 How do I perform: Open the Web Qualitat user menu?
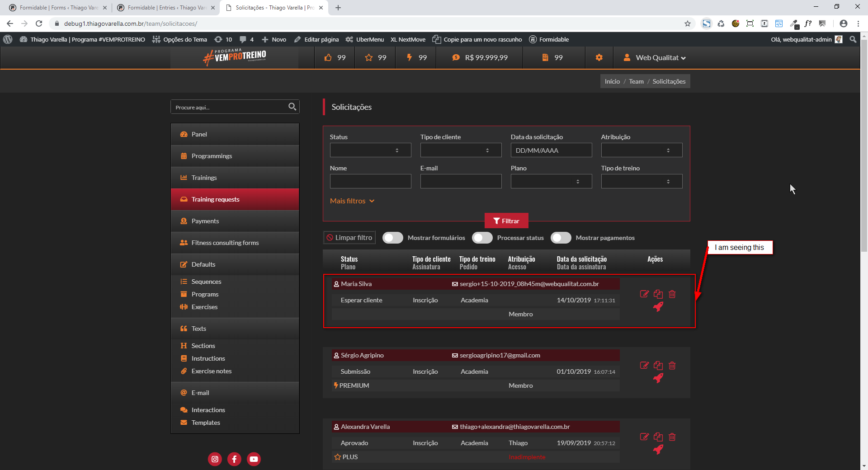pyautogui.click(x=655, y=58)
